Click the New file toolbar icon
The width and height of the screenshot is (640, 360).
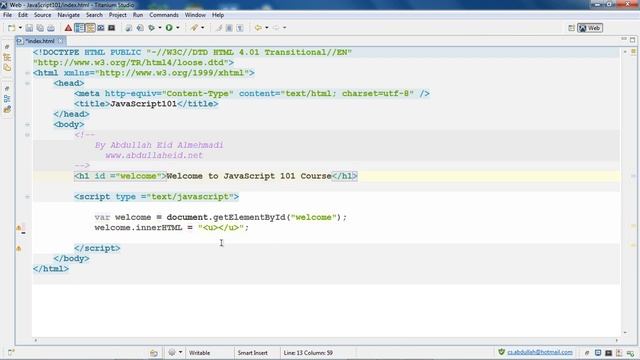[11, 28]
